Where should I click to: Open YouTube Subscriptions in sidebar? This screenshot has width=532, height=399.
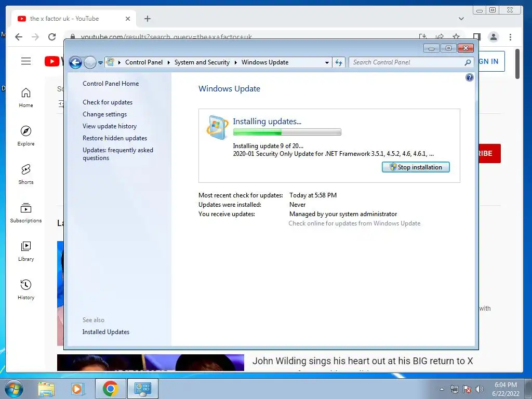(x=26, y=212)
